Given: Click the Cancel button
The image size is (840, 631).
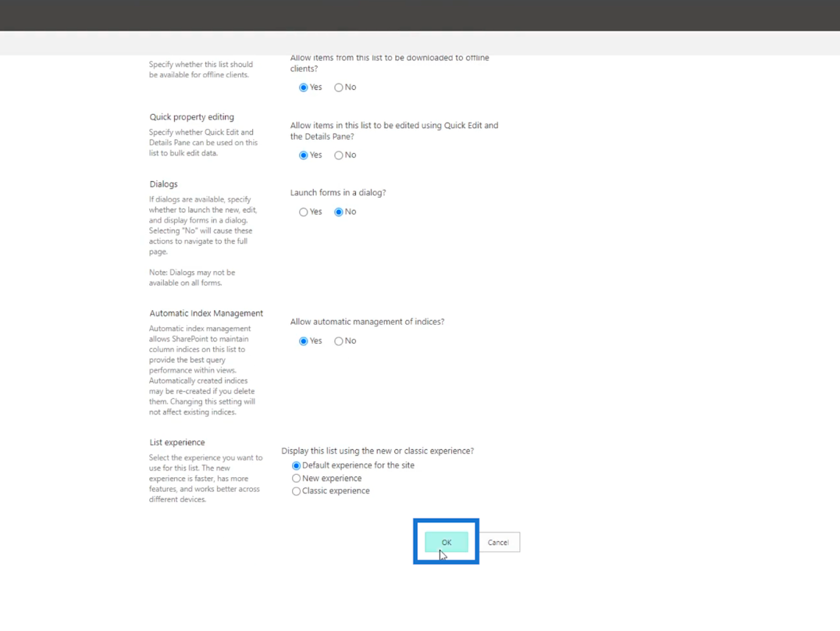Looking at the screenshot, I should (x=498, y=542).
